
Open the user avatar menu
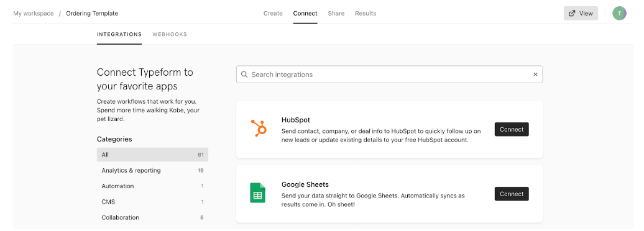click(x=619, y=13)
